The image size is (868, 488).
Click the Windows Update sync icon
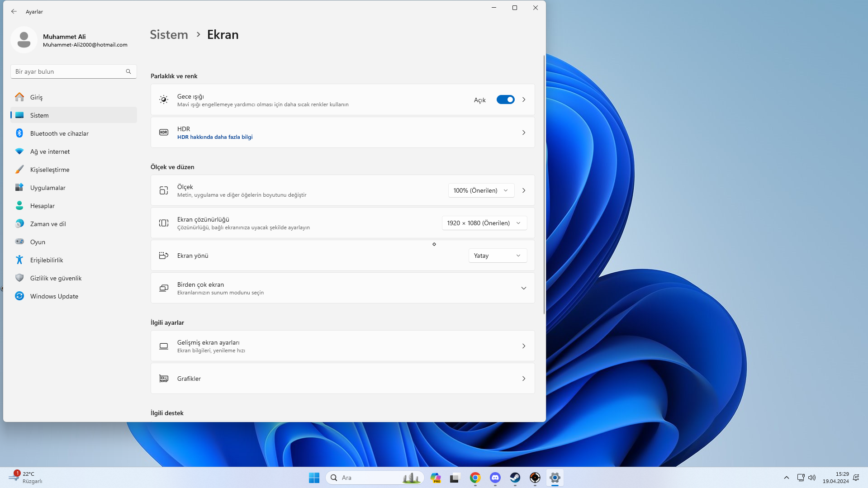tap(19, 296)
